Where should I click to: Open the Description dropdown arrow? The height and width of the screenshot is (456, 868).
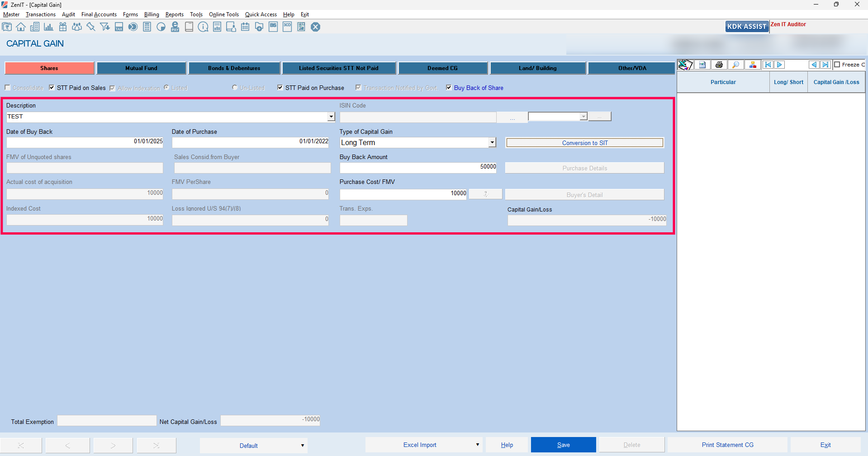pos(331,117)
